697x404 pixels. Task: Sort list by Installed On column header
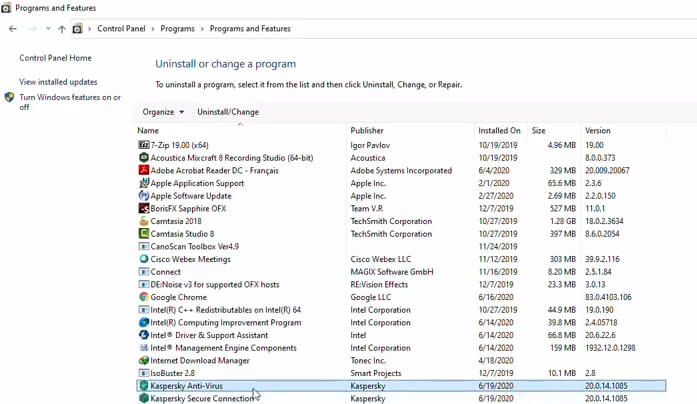click(500, 131)
